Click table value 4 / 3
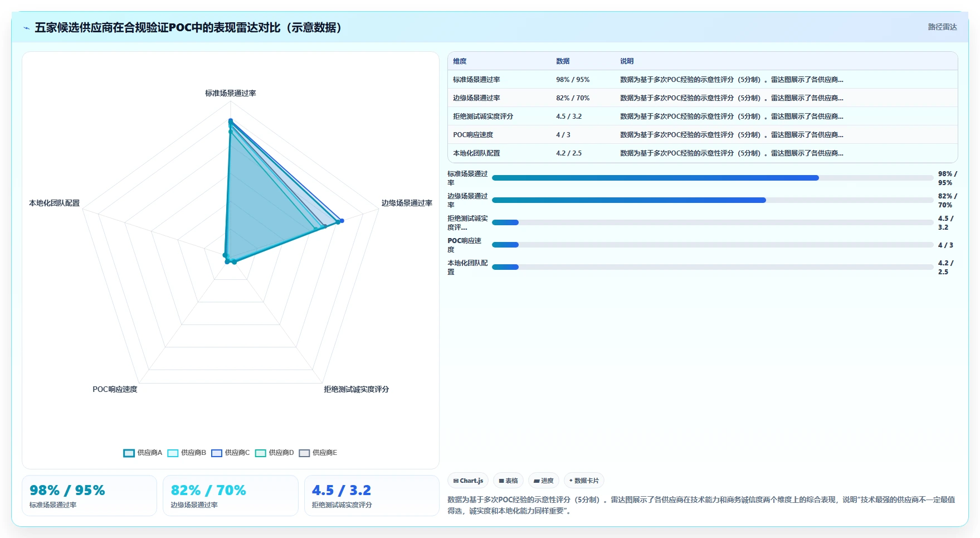980x538 pixels. point(563,135)
